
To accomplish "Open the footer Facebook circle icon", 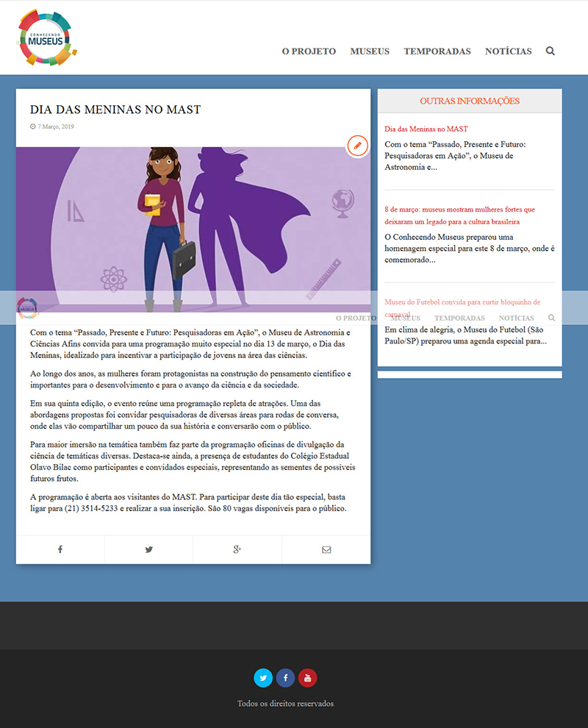I will (285, 677).
